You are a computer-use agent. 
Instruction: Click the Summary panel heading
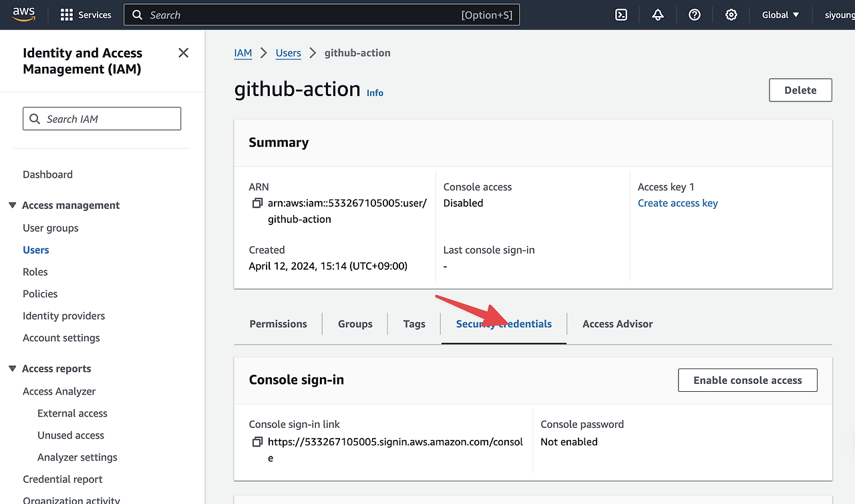pos(279,142)
